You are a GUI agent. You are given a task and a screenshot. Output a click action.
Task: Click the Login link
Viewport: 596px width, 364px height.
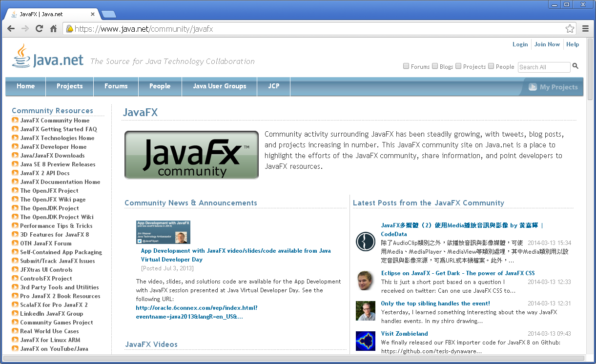pyautogui.click(x=520, y=44)
